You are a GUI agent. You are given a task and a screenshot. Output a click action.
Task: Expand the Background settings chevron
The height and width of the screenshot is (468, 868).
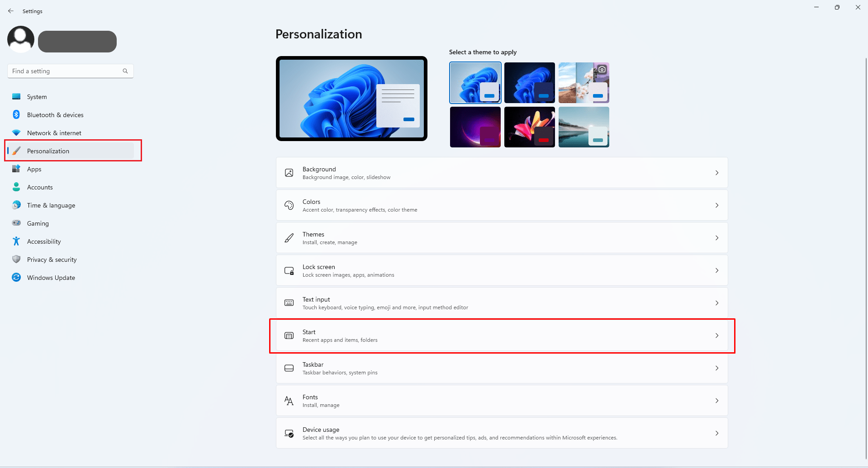[x=716, y=172]
